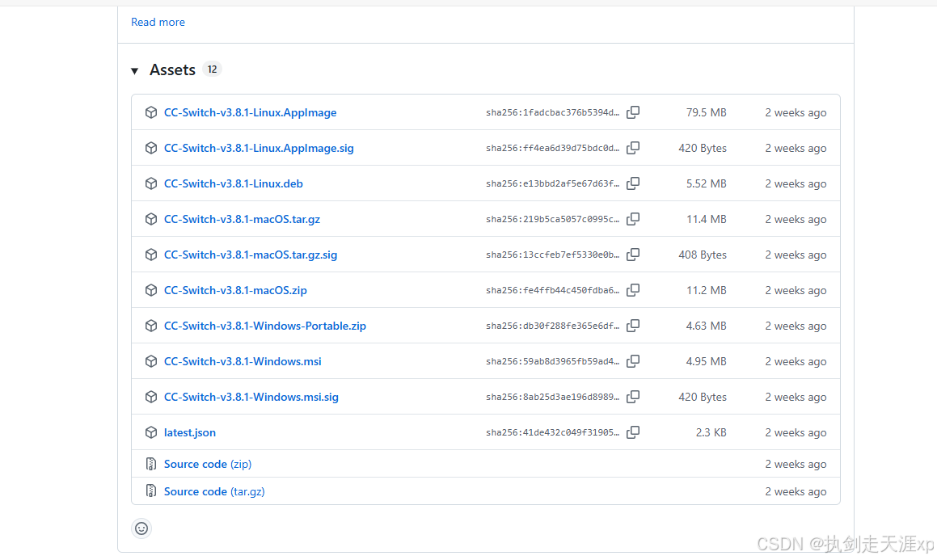Download CC-Switch-v3.8.1-Windows-Portable.zip
The width and height of the screenshot is (937, 560).
click(264, 326)
